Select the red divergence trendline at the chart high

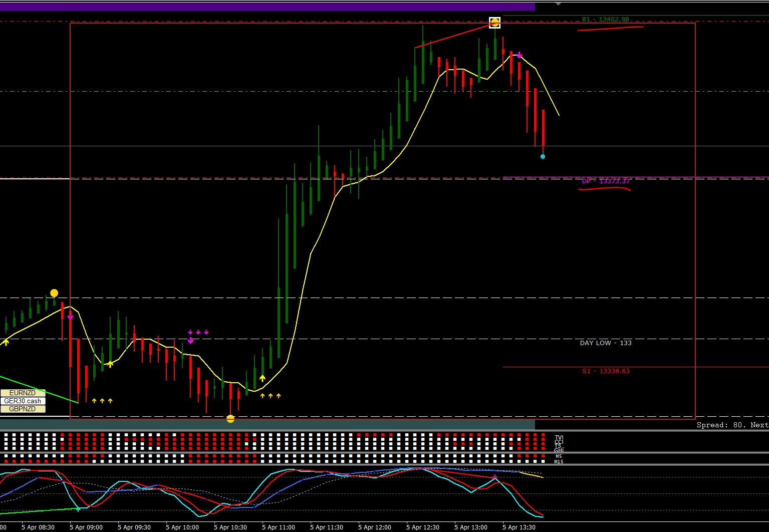click(x=454, y=36)
